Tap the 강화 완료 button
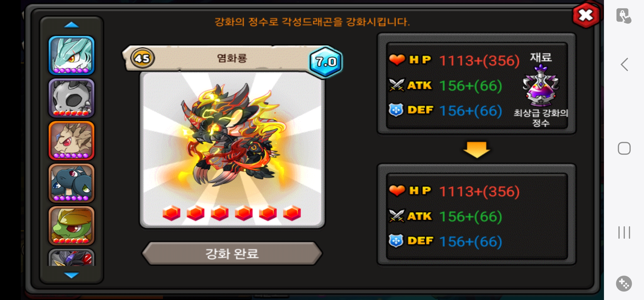 pyautogui.click(x=232, y=253)
